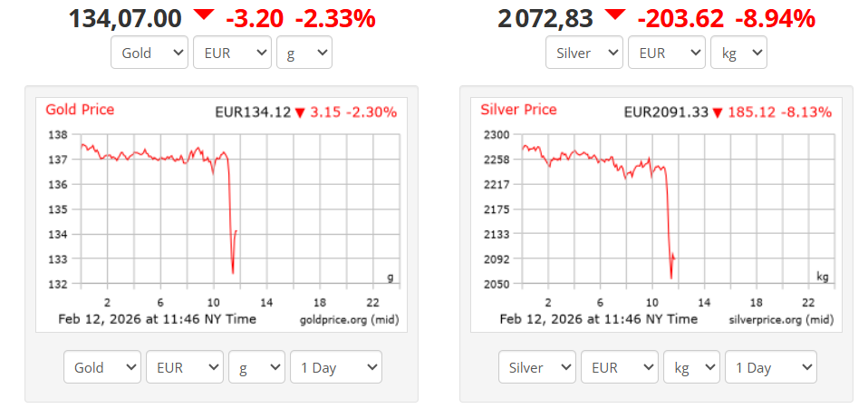Open the 1 Day range dropdown under the gold chart
The image size is (868, 418).
[x=335, y=367]
